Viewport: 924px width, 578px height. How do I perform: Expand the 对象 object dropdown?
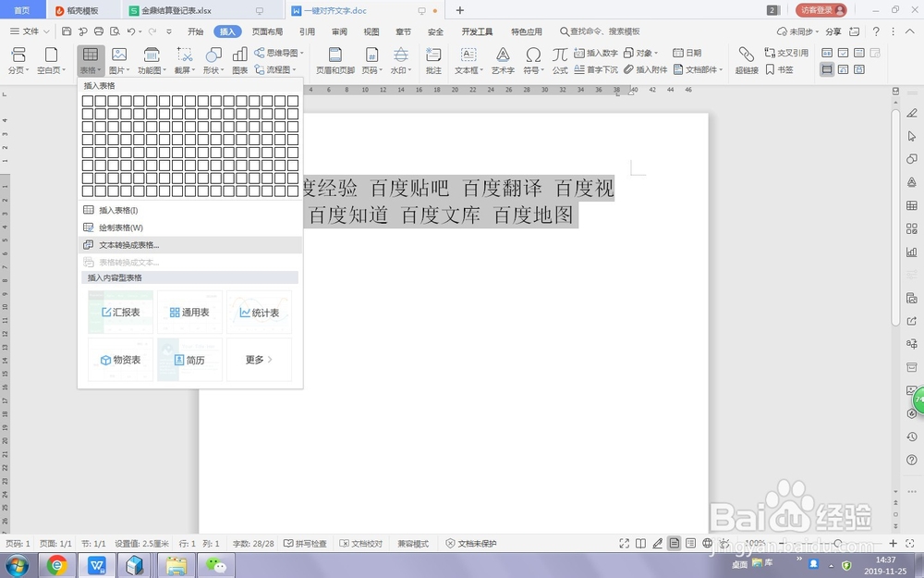click(x=656, y=53)
